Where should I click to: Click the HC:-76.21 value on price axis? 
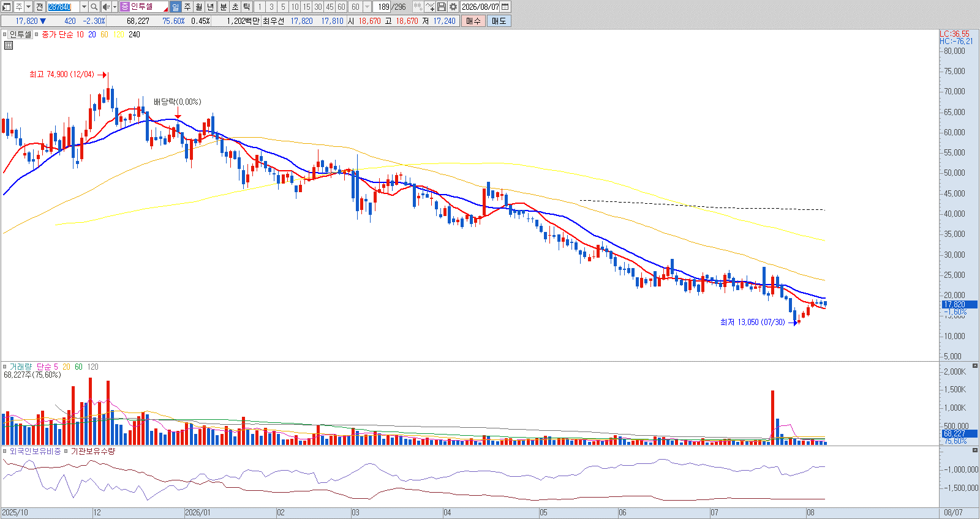(x=956, y=41)
